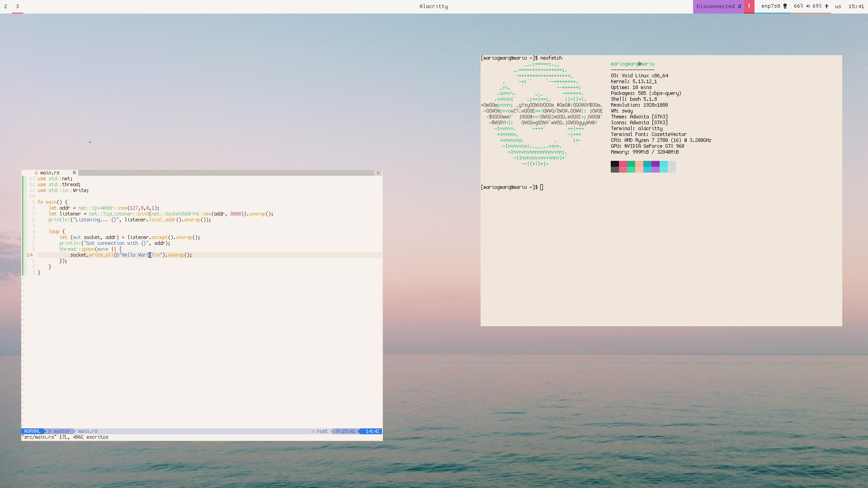This screenshot has width=868, height=488.
Task: Click the speaker volume icon
Action: coord(808,6)
